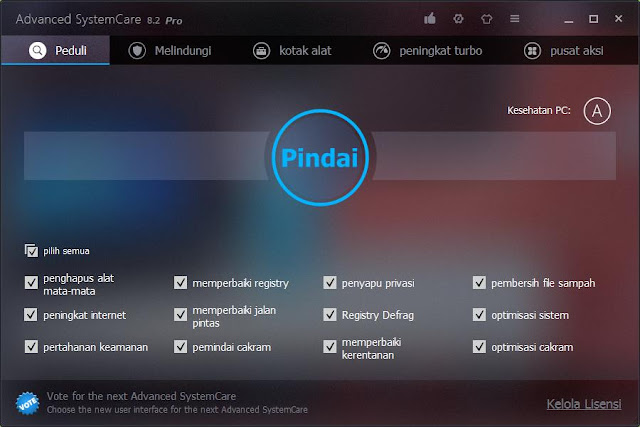Click the Kesehatan PC label

point(539,111)
